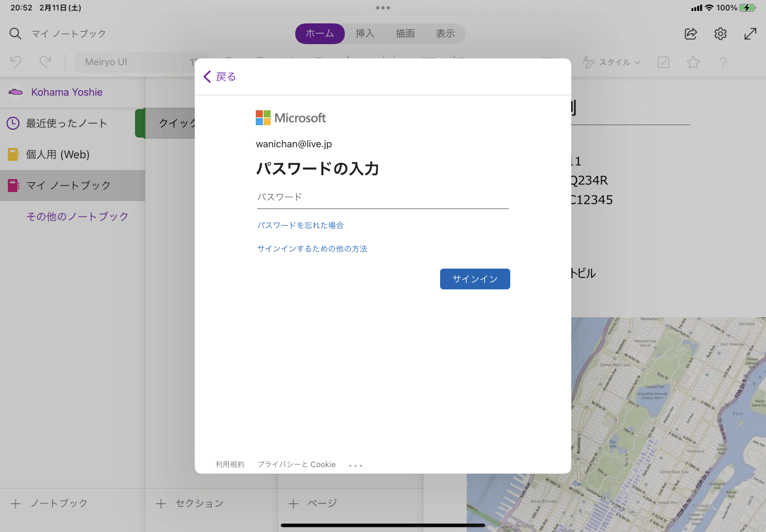Tap the three-dot multitasking control at top

coord(383,8)
